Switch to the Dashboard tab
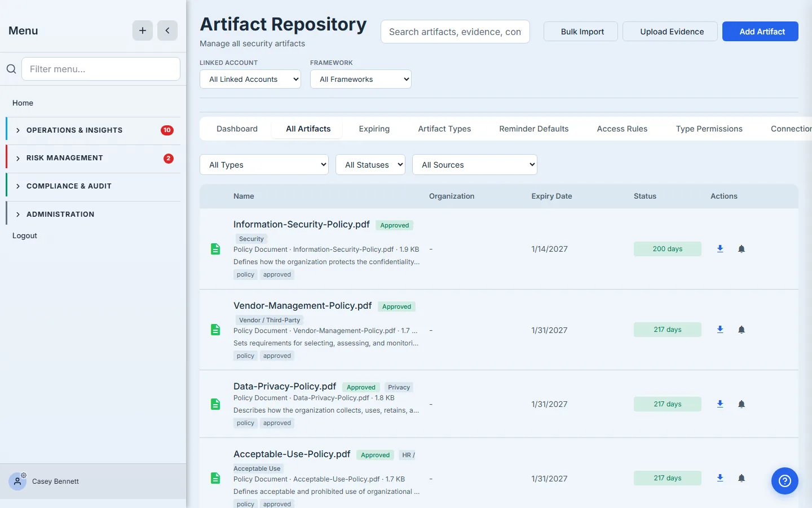Screen dimensions: 812x508 (237, 129)
